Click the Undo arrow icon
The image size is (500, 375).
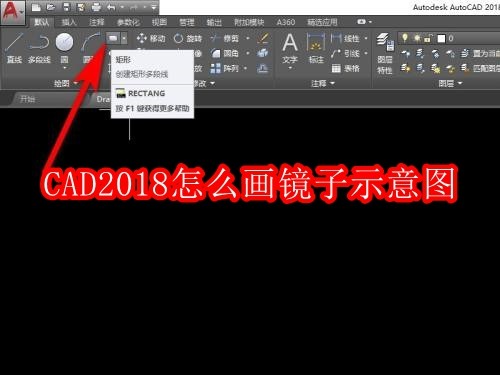click(x=111, y=7)
